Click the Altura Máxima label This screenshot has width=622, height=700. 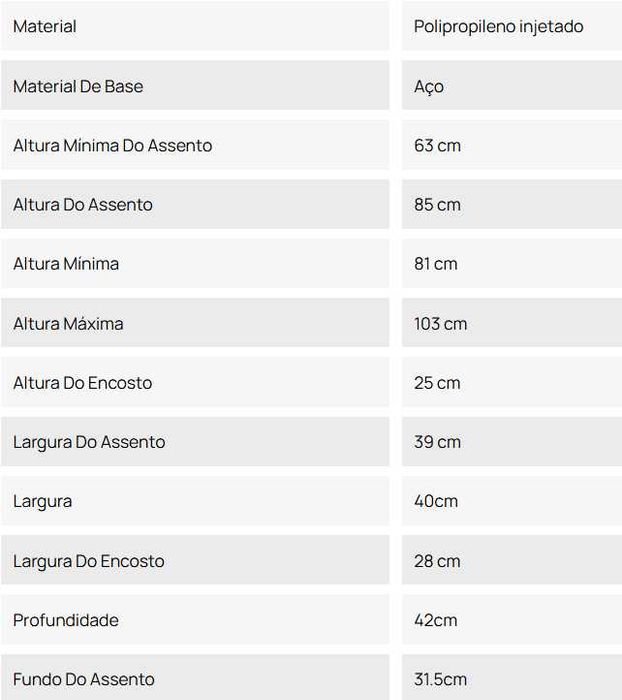(68, 323)
